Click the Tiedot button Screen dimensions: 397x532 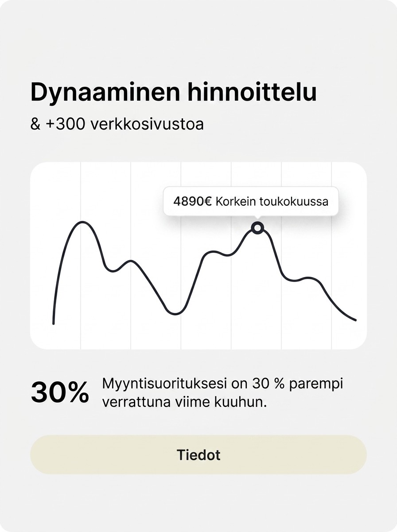pyautogui.click(x=198, y=455)
